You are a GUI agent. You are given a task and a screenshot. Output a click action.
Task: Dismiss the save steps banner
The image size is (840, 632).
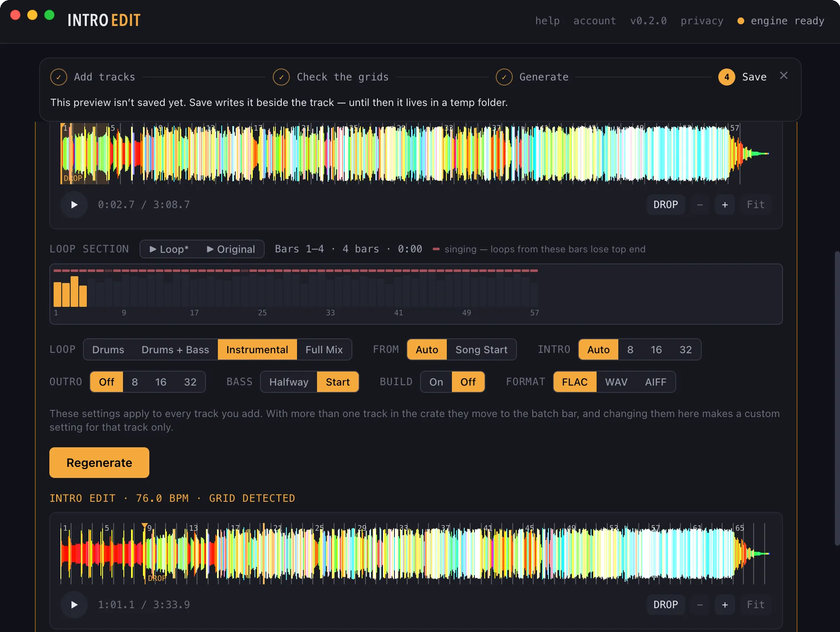click(x=784, y=76)
